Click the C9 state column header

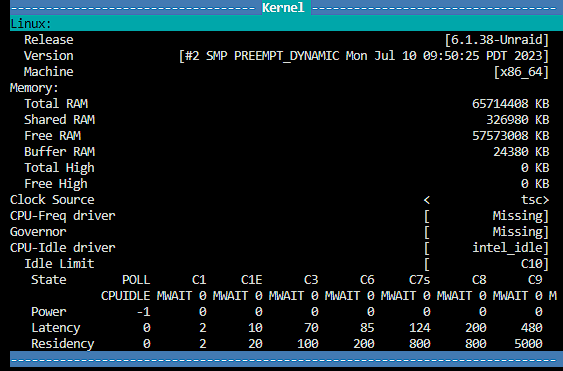[x=535, y=280]
